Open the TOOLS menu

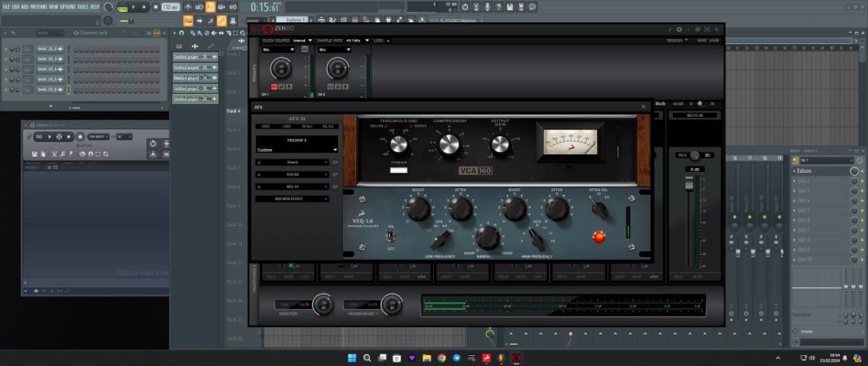[82, 7]
